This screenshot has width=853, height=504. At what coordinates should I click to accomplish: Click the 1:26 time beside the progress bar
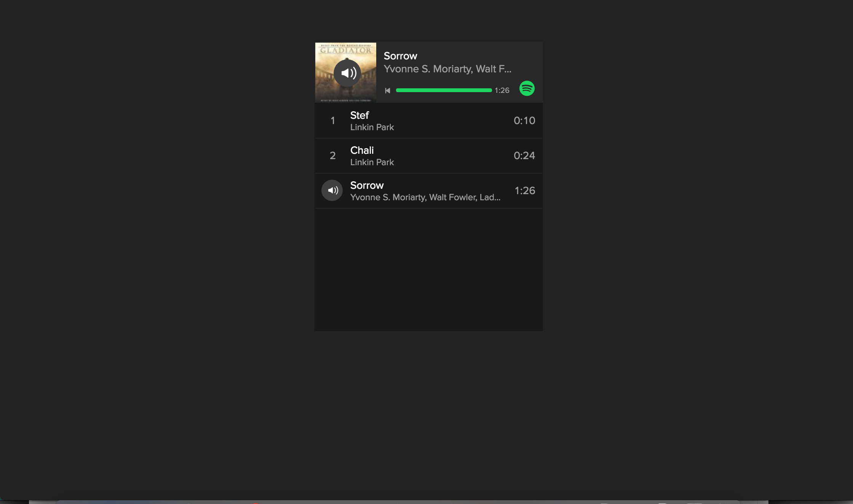pos(502,91)
